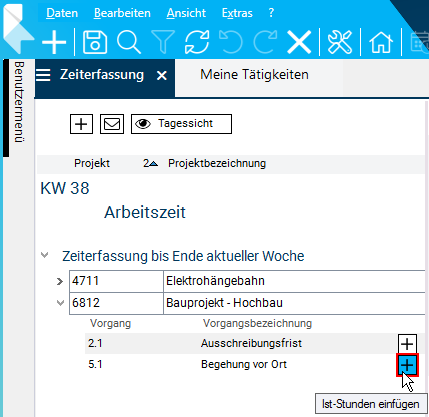Click the funnel filter toolbar icon
Viewport: 429px width, 417px height.
tap(163, 42)
